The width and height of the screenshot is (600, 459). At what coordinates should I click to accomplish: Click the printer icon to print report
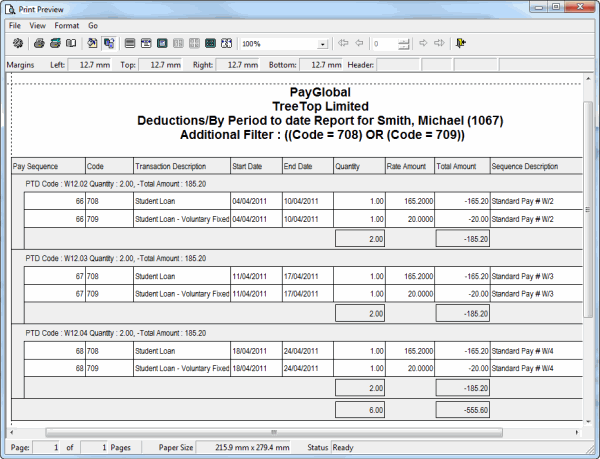40,44
